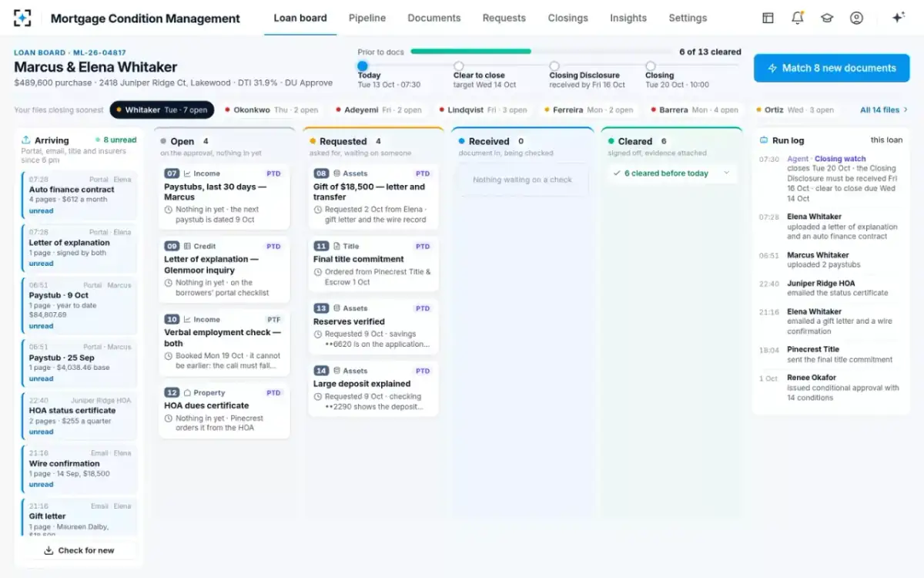The image size is (924, 578).
Task: Select the Lindqvist file chip
Action: (x=484, y=110)
